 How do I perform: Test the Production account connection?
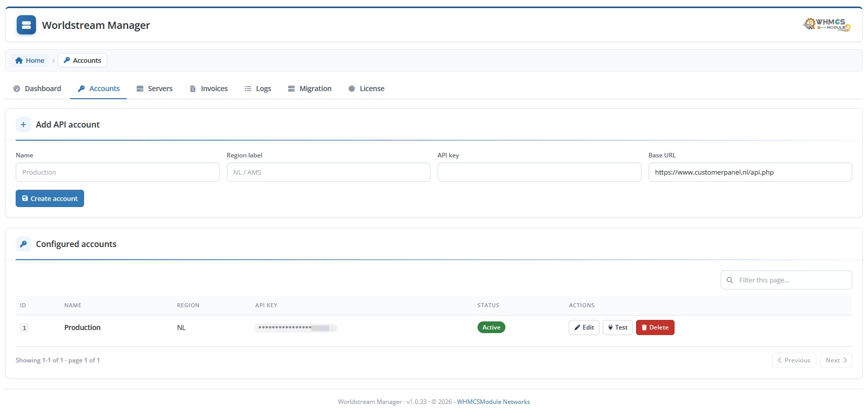(x=618, y=327)
